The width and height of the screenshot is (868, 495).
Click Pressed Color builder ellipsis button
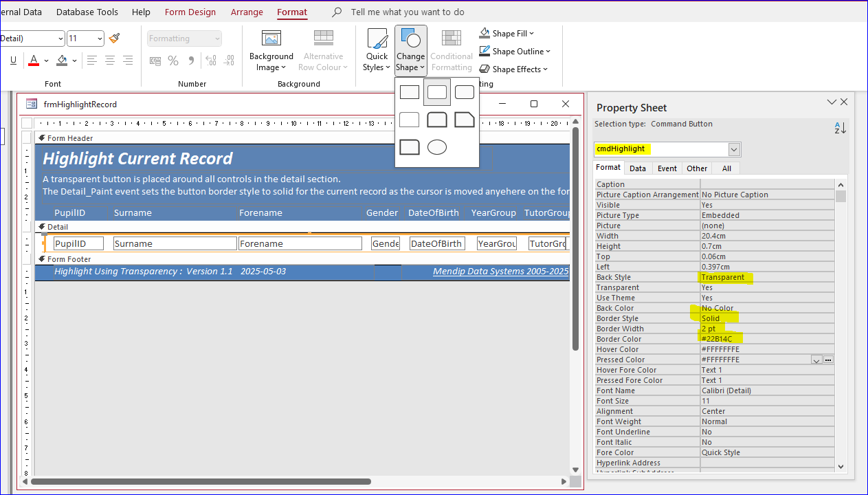(x=828, y=360)
